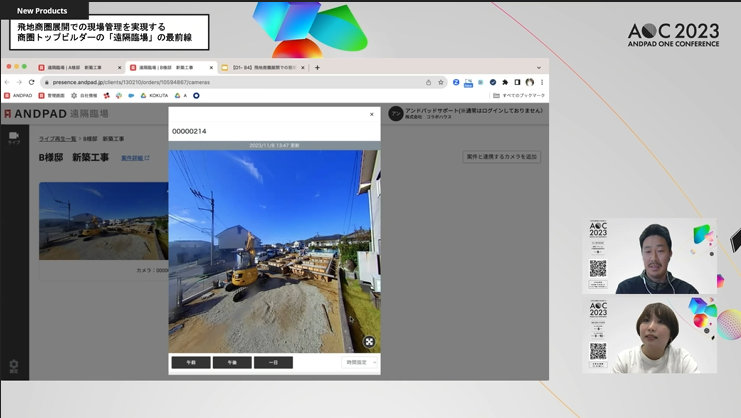Open the すべてのブックマーク folder
Viewport: 741px width, 418px height.
[519, 95]
